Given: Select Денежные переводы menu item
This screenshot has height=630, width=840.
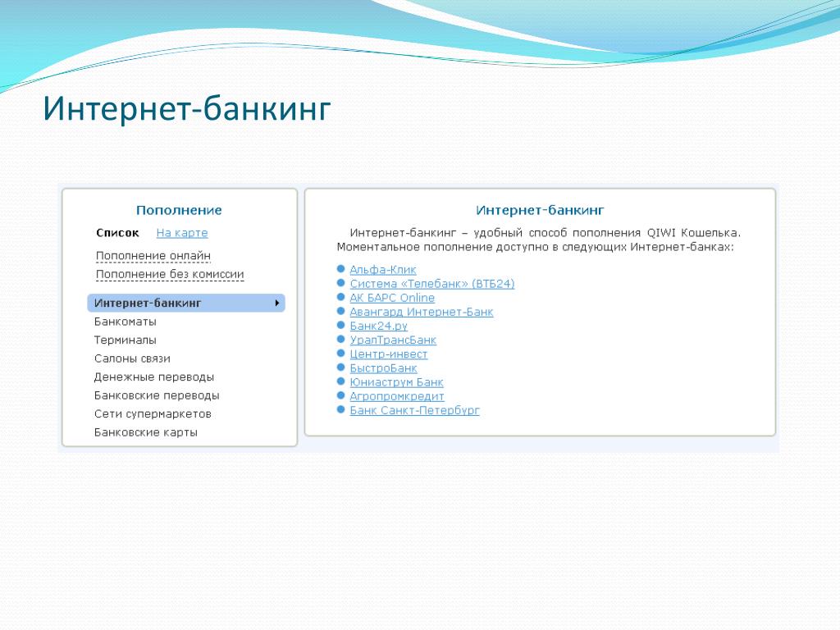Looking at the screenshot, I should click(154, 377).
